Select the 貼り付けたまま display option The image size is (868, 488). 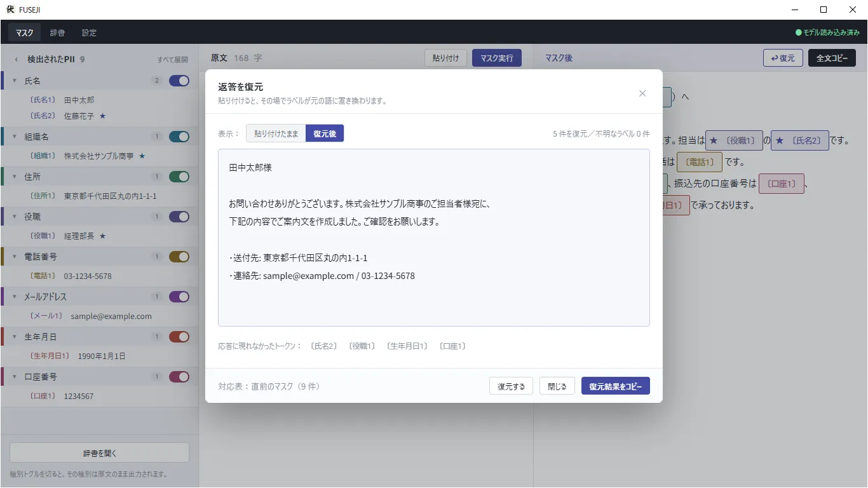click(276, 133)
